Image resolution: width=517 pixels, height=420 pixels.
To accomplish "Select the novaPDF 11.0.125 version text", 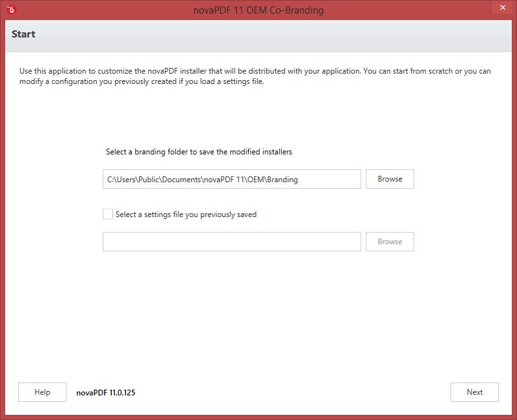I will point(105,393).
